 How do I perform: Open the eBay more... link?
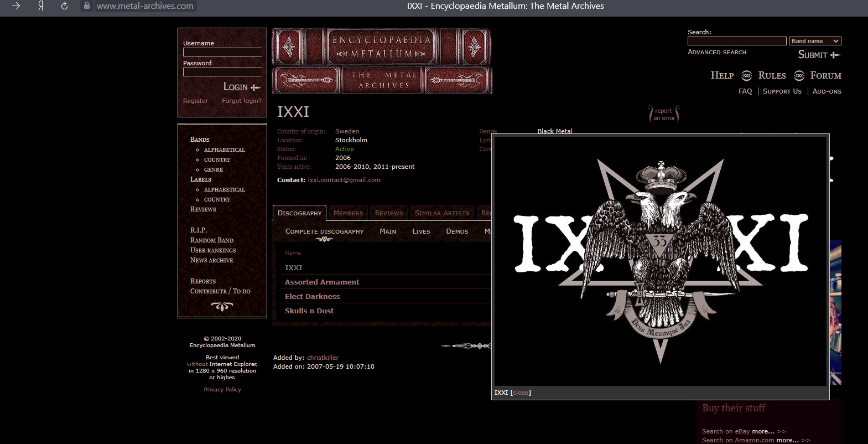pyautogui.click(x=763, y=431)
